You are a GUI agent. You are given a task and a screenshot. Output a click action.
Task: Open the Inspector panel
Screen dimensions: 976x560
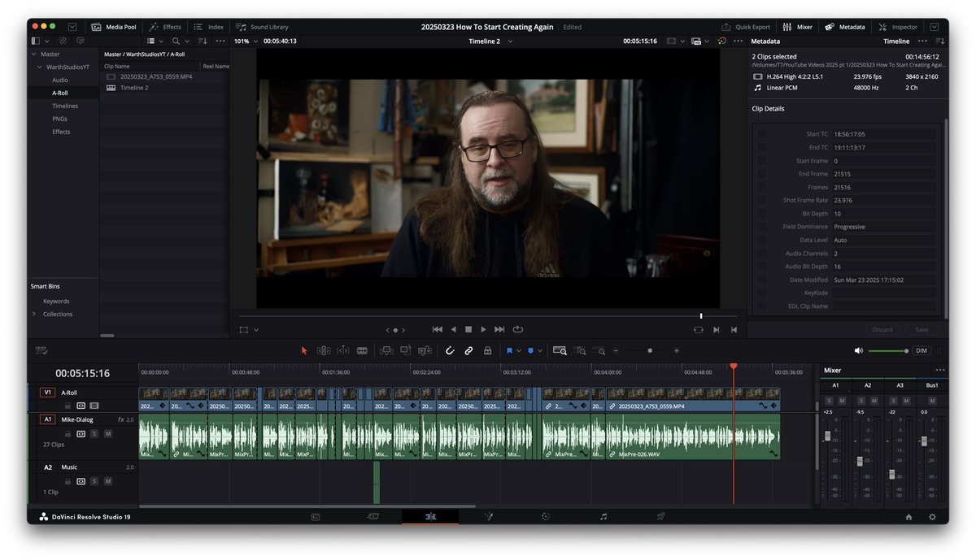point(897,27)
